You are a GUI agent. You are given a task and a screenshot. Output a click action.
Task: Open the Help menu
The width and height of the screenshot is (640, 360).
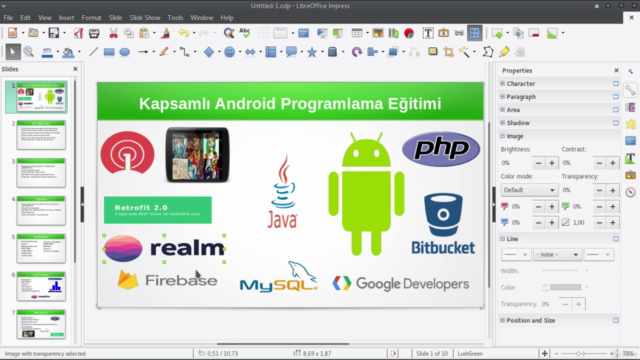(227, 18)
